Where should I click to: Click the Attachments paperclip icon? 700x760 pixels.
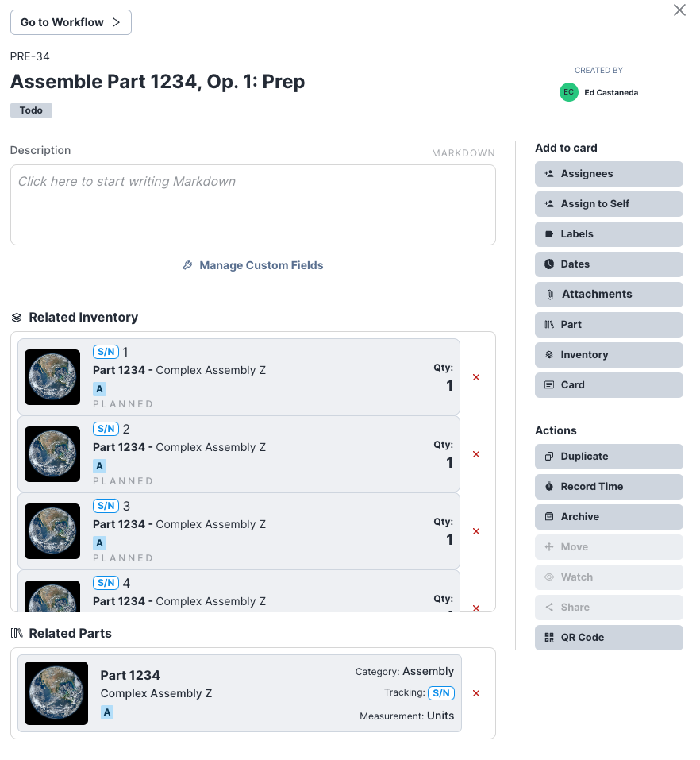pos(549,294)
